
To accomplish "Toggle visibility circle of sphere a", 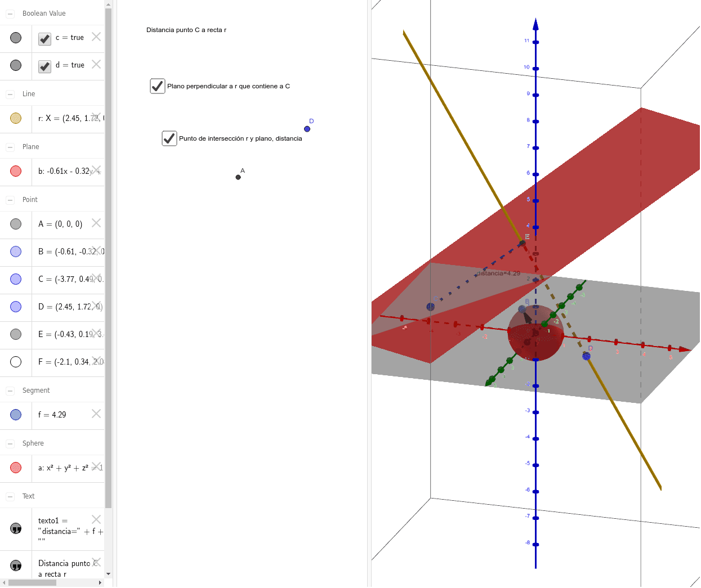I will coord(16,468).
